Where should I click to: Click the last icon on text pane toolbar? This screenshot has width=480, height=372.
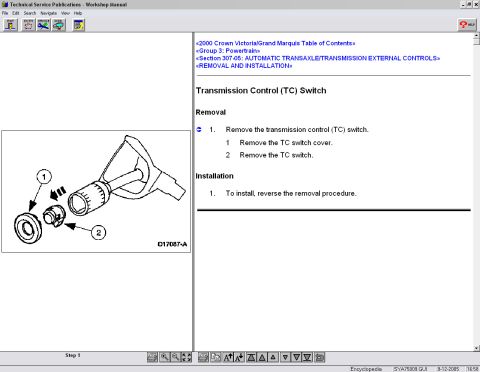click(x=320, y=357)
